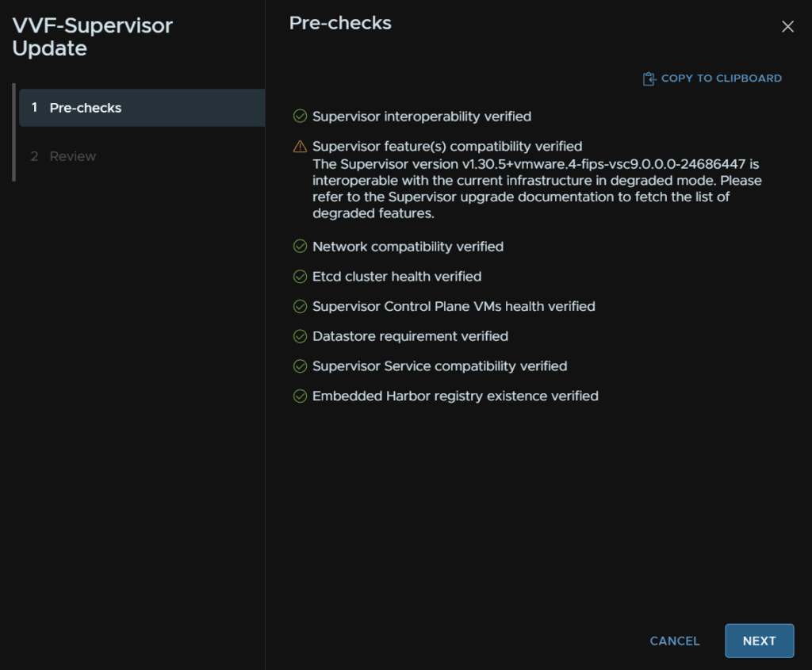
Task: Click green check beside Supervisor interoperability verified
Action: click(300, 116)
